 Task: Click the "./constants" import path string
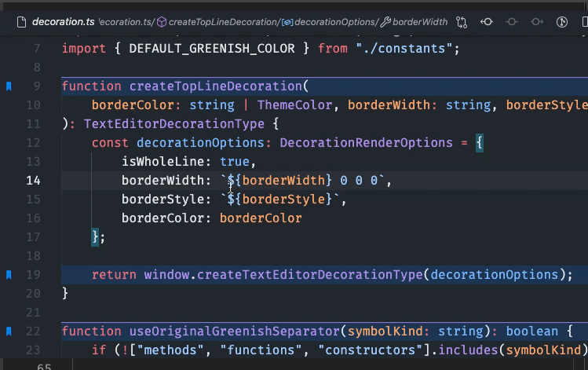404,49
